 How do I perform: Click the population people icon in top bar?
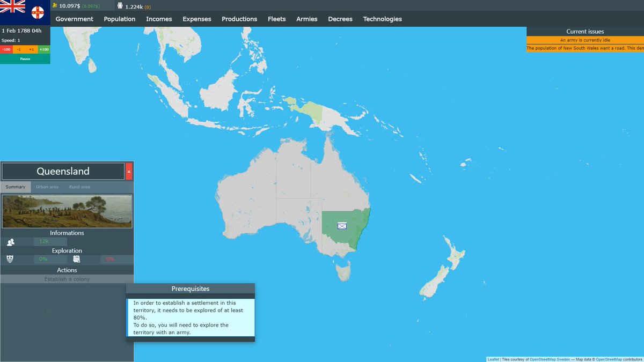coord(120,6)
